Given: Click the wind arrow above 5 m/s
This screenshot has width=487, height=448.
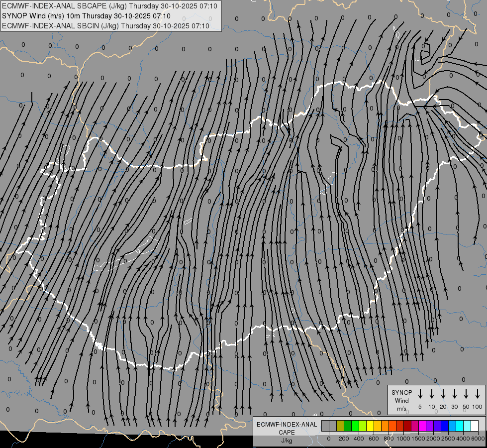Looking at the screenshot, I should point(420,393).
